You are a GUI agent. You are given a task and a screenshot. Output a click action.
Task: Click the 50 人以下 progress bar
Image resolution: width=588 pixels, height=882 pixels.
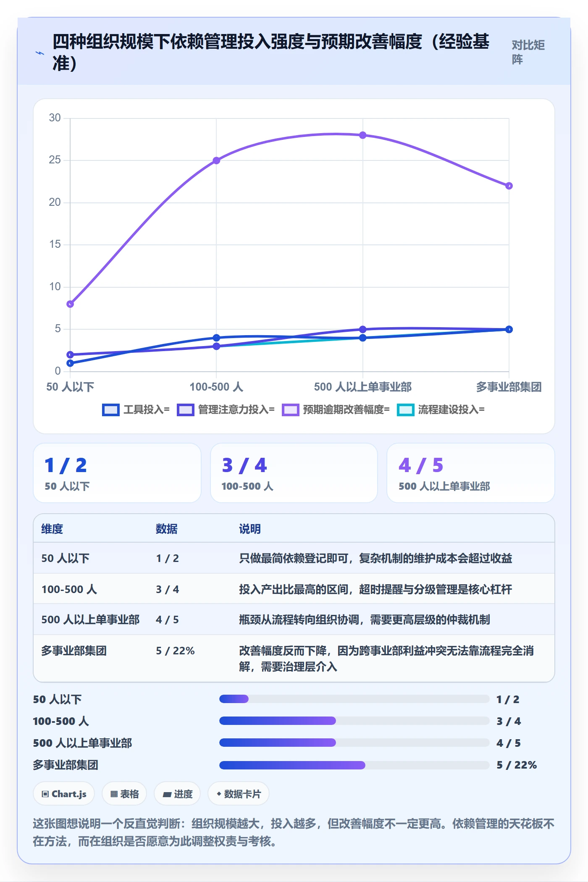pyautogui.click(x=354, y=699)
